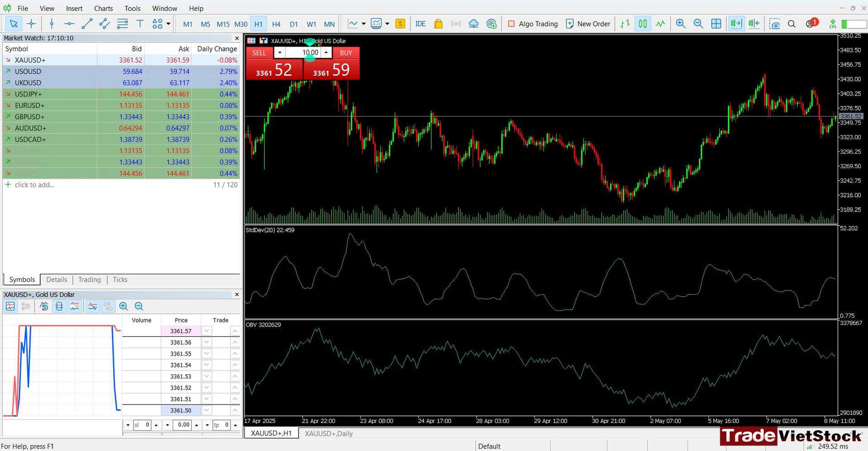Zoom out the main chart
The width and height of the screenshot is (868, 451).
[x=698, y=23]
